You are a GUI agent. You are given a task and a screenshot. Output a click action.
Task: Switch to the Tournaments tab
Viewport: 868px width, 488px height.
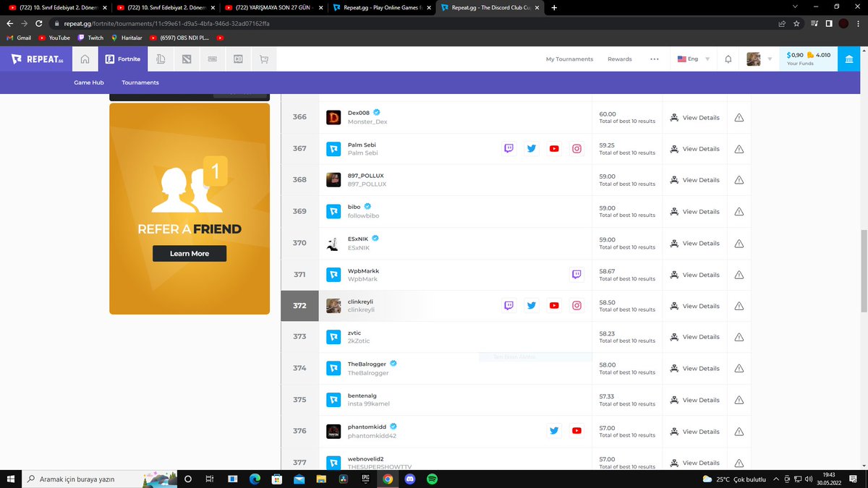click(x=140, y=82)
